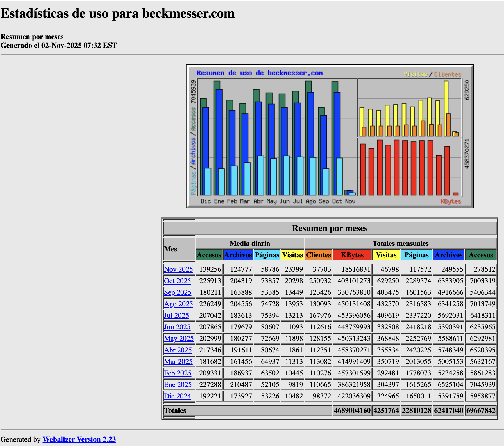Open the Nov 2025 monthly statistics link
The height and width of the screenshot is (446, 504).
coord(178,269)
